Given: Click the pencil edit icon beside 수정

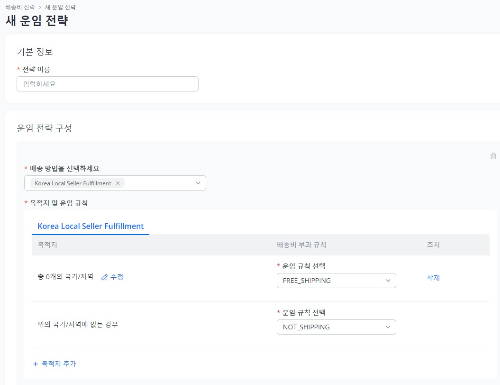Looking at the screenshot, I should tap(104, 277).
